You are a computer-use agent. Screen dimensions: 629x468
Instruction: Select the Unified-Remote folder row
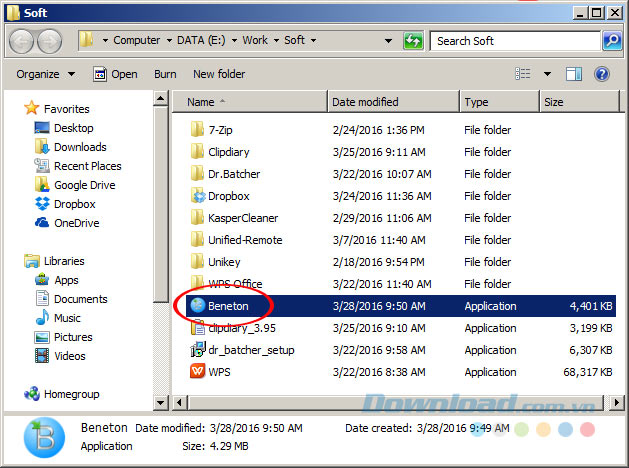click(400, 240)
